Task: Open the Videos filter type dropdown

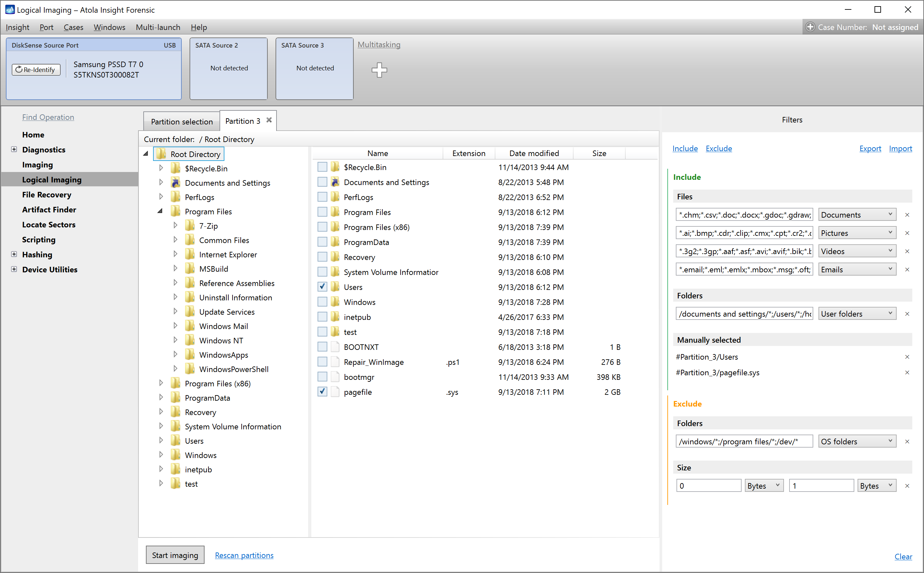Action: tap(857, 251)
